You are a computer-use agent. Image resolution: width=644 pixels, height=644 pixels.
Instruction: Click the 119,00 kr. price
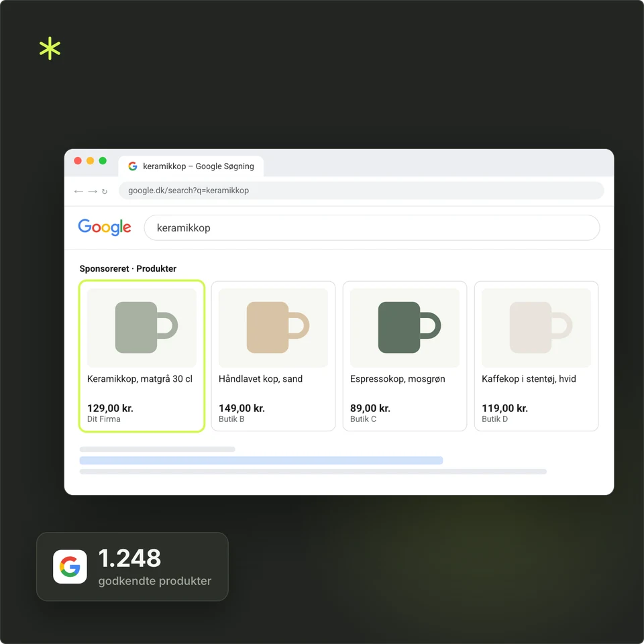point(504,409)
